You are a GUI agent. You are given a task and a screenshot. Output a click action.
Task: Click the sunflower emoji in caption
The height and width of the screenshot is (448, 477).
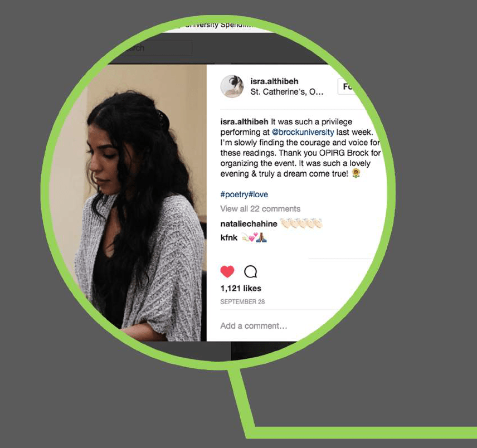tap(356, 173)
